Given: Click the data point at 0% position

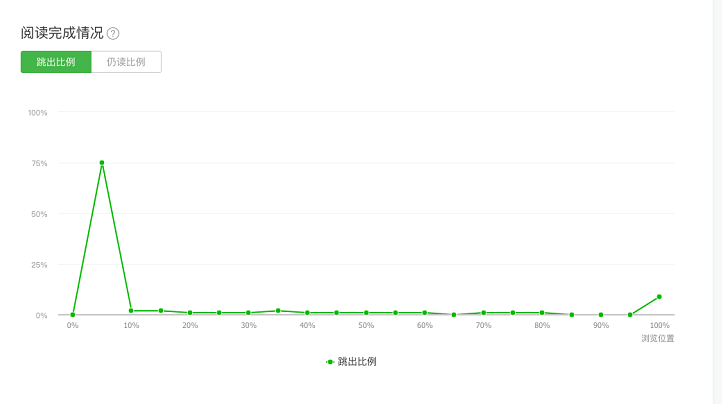Looking at the screenshot, I should [x=73, y=315].
